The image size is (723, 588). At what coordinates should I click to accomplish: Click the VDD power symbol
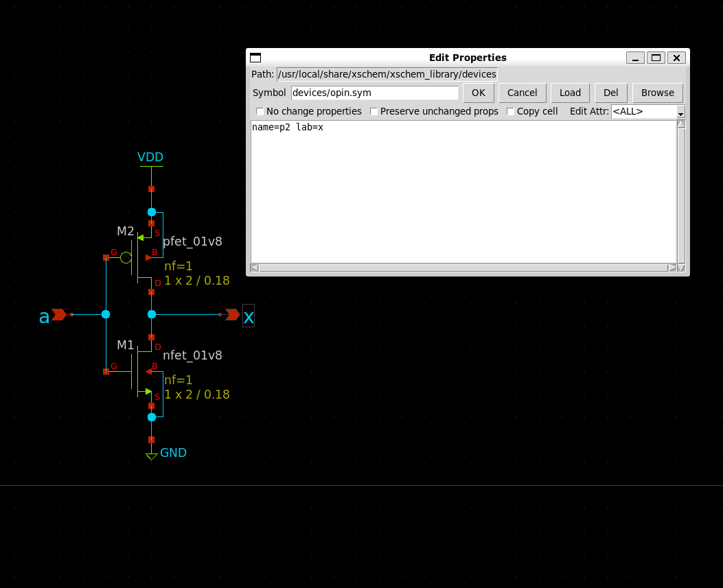coord(151,165)
